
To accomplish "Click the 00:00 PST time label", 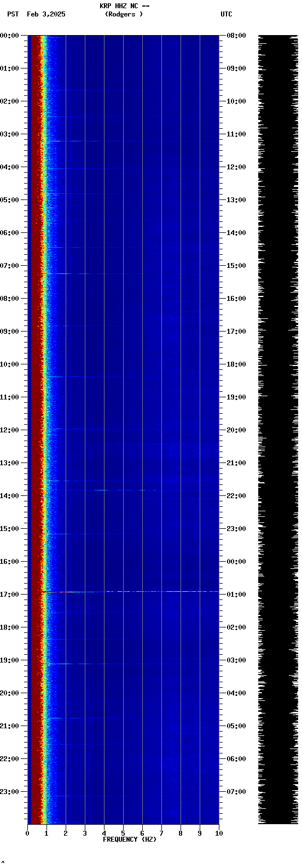I will click(x=9, y=36).
